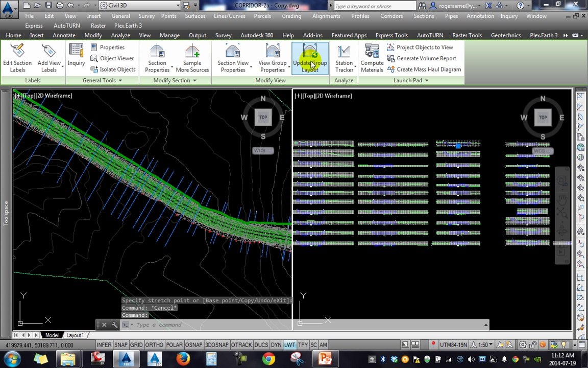
Task: Toggle ORTHO mode
Action: [x=154, y=344]
